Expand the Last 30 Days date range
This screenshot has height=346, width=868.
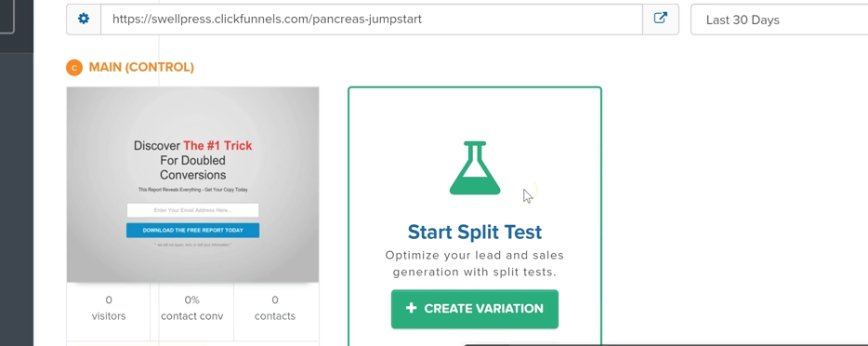tap(780, 20)
